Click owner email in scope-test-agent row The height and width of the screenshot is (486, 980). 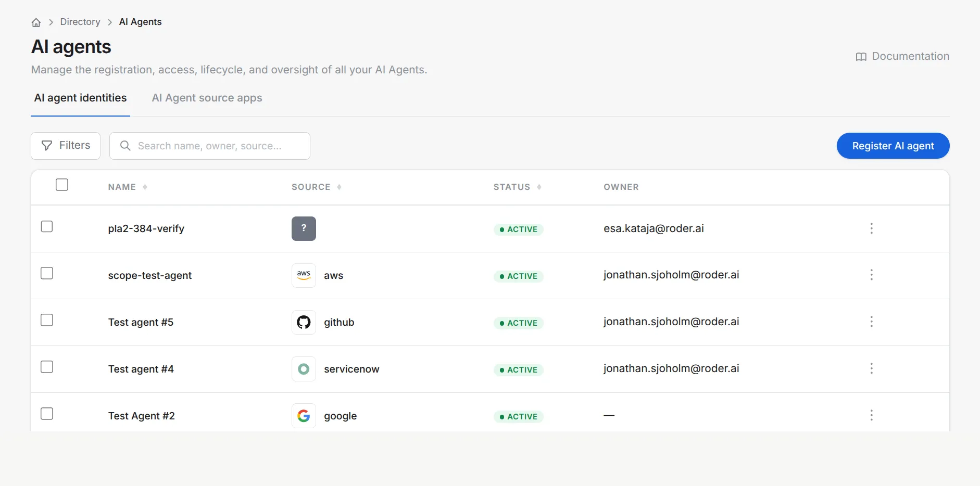click(671, 275)
